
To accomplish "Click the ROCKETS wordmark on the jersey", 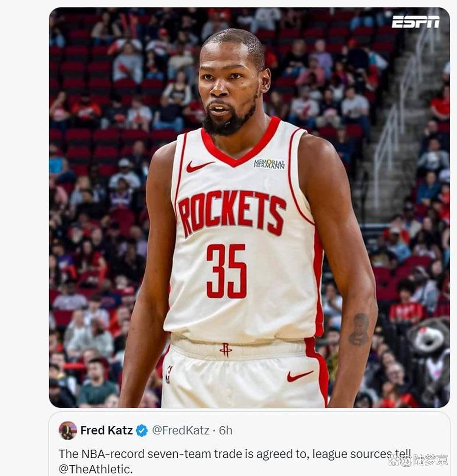I will coord(232,212).
